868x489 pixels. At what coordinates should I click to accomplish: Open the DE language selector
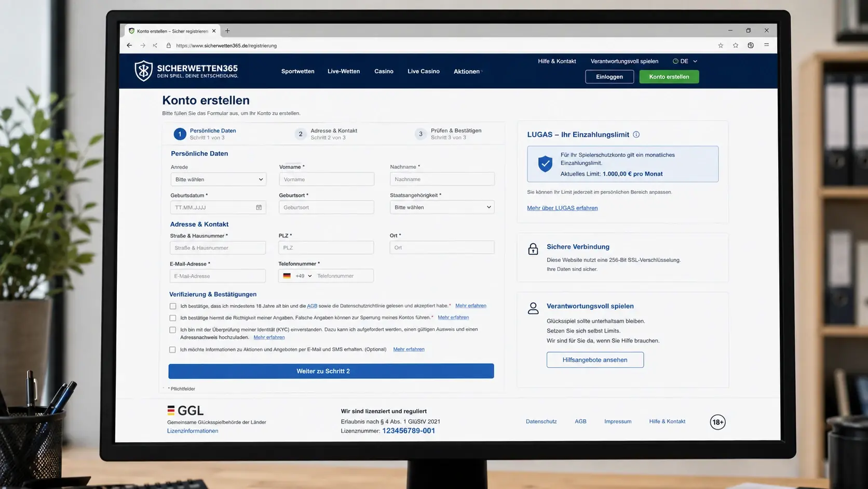tap(685, 61)
